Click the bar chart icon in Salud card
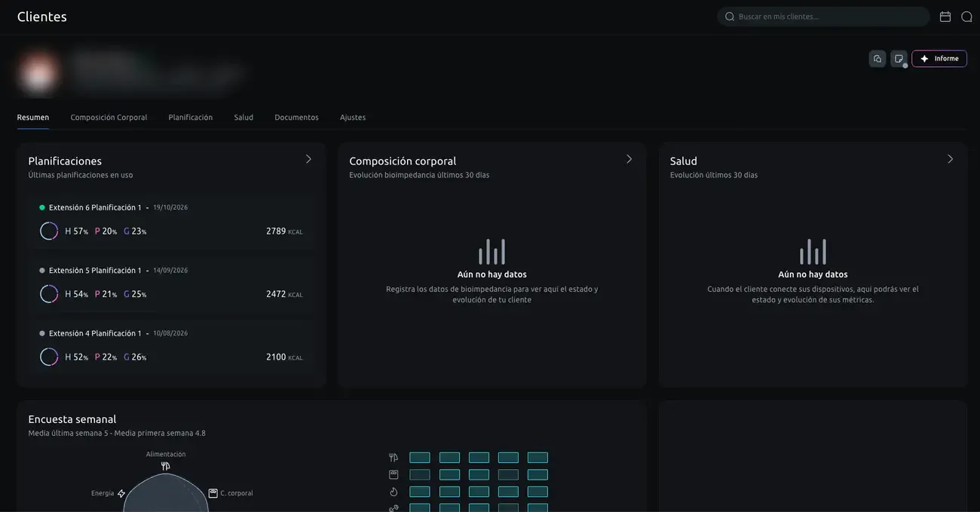The image size is (980, 512). click(813, 252)
